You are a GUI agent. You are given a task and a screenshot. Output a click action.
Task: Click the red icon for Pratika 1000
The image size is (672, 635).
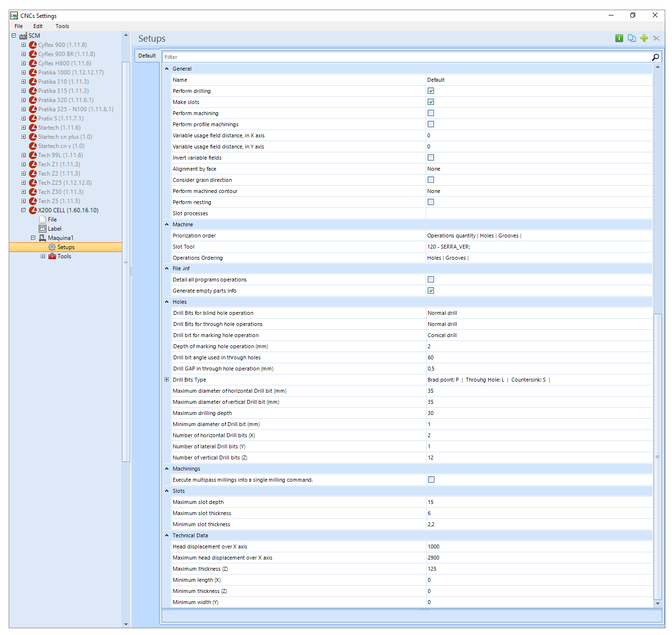tap(33, 73)
